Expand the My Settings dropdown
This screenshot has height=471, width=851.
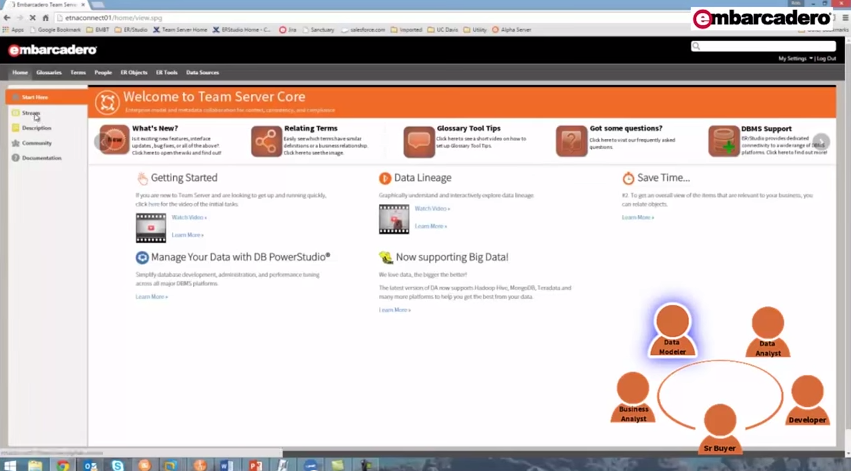[795, 59]
